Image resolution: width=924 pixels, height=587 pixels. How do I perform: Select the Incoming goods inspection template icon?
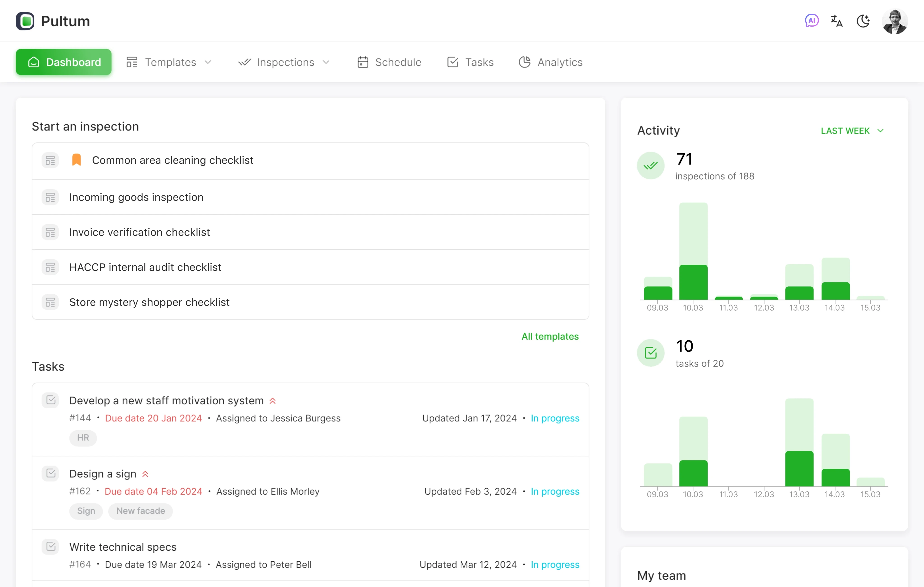click(50, 197)
